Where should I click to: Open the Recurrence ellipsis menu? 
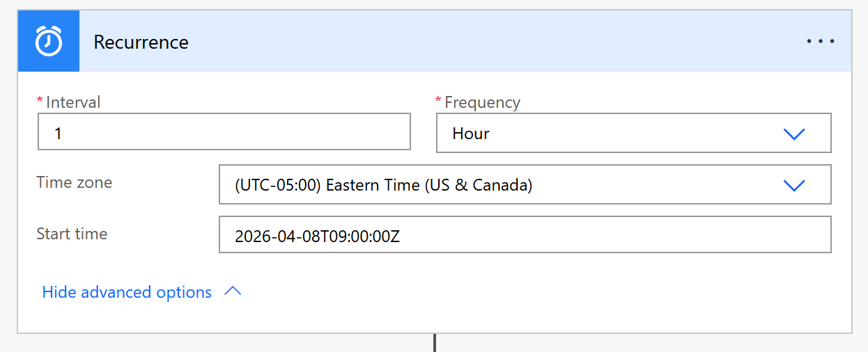(820, 42)
